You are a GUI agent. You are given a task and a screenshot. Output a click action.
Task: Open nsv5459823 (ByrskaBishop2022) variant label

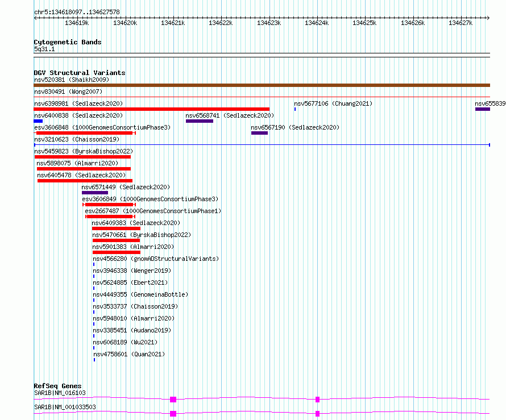coord(84,151)
